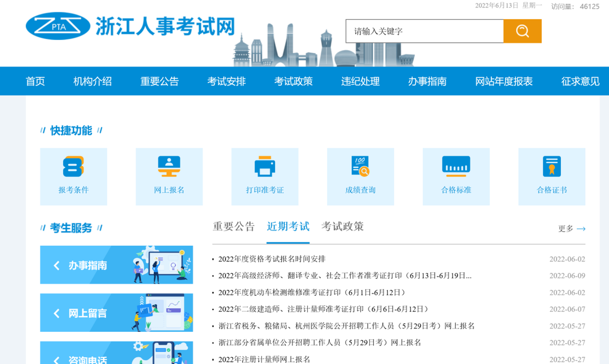This screenshot has height=364, width=609.
Task: Open 重要公告 in the blue navigation bar
Action: [160, 81]
